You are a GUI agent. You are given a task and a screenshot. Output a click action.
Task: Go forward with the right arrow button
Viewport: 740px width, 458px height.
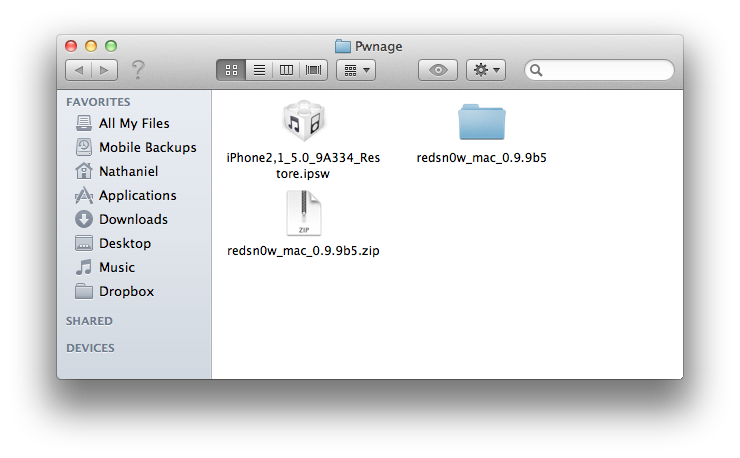pyautogui.click(x=104, y=70)
